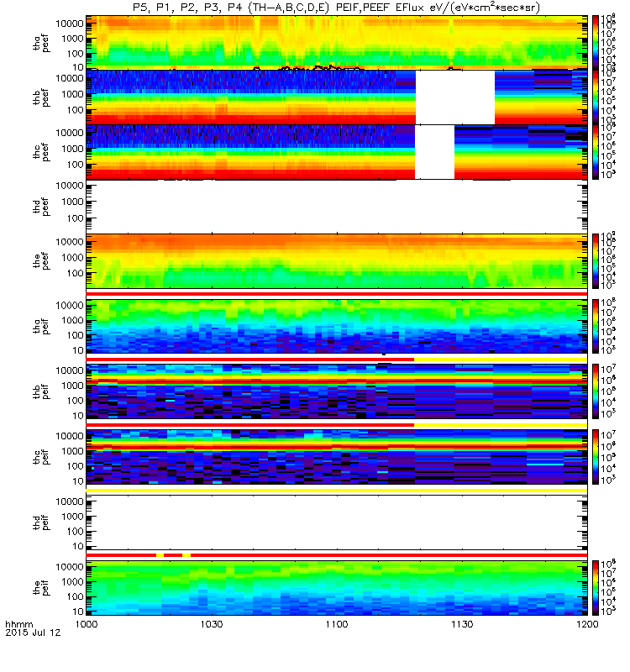Select the 'the peif' panel axis label
Image resolution: width=630 pixels, height=672 pixels.
(41, 588)
